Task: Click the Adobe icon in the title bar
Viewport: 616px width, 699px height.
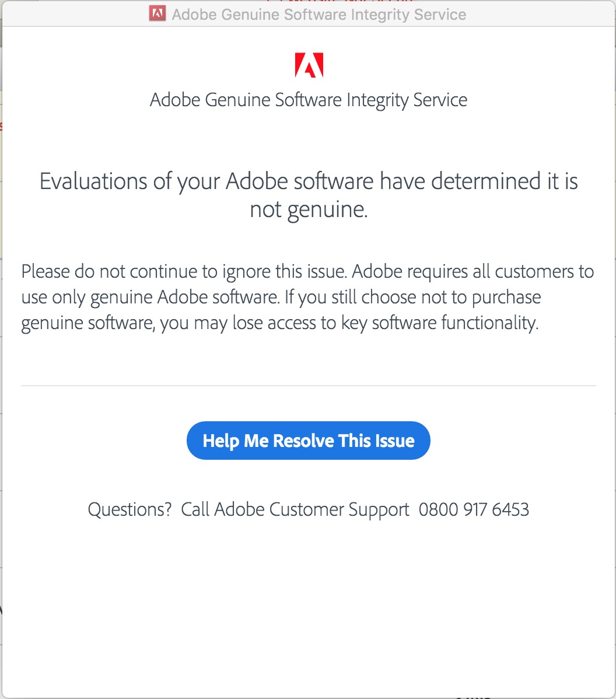Action: click(157, 13)
